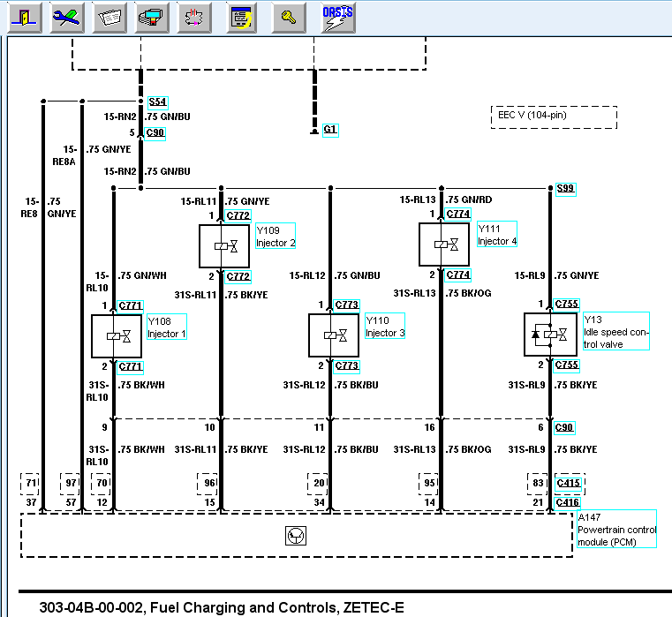The image size is (672, 617).
Task: Open C774 link at Injector 4 pin 2
Action: (x=457, y=275)
